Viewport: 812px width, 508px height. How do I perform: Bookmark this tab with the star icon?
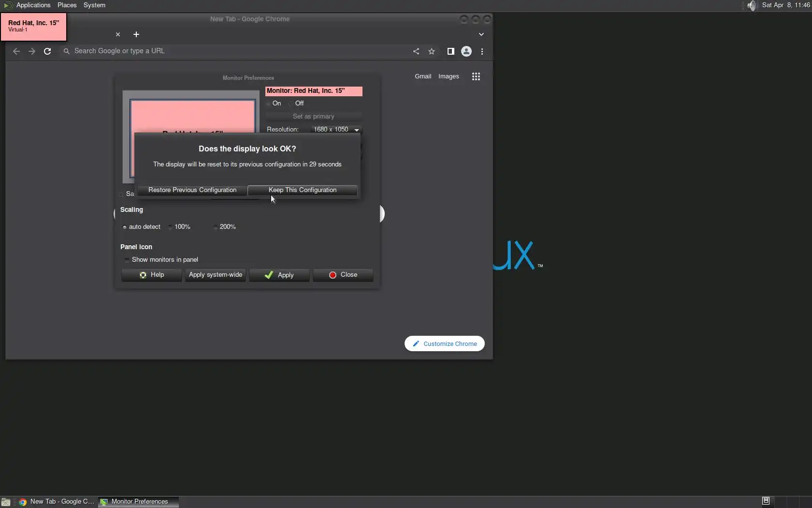tap(432, 51)
